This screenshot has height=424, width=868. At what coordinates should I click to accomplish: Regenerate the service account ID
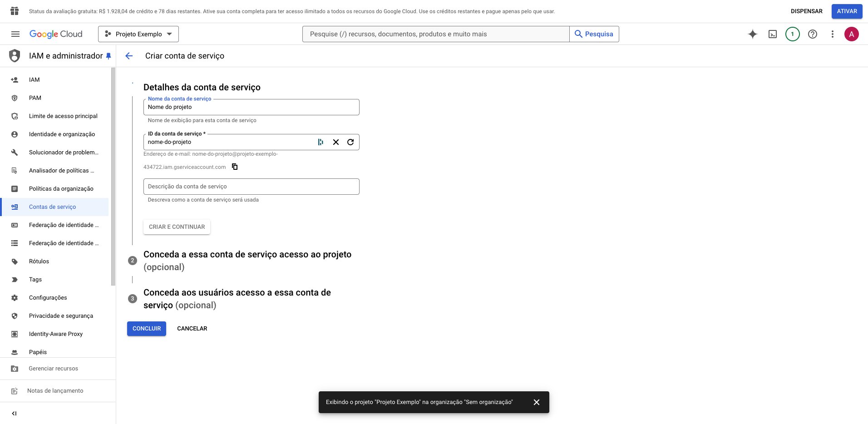(350, 142)
